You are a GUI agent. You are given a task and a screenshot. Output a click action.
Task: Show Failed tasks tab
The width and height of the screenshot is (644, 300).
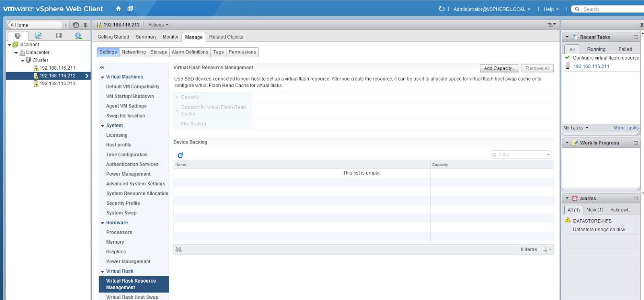pos(625,49)
